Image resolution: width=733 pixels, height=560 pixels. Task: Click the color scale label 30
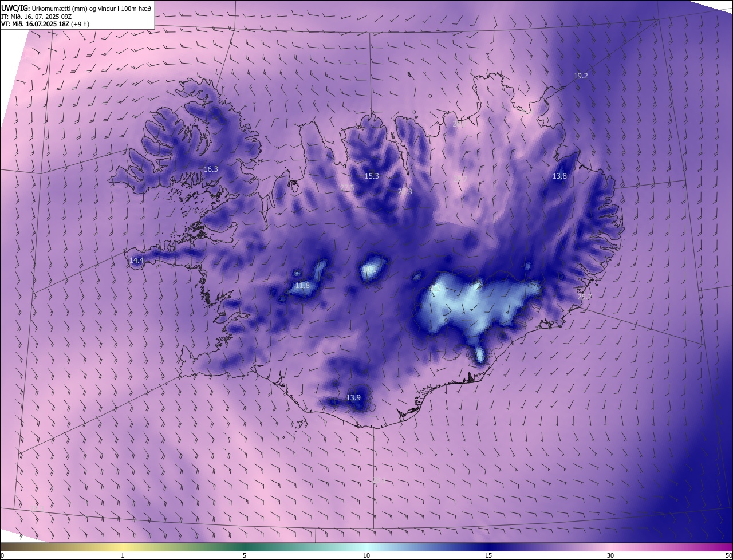pos(610,555)
